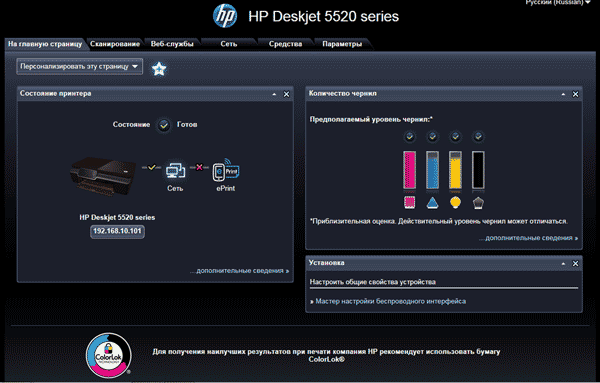Click the yellow ink level bar
The height and width of the screenshot is (383, 600).
(455, 170)
